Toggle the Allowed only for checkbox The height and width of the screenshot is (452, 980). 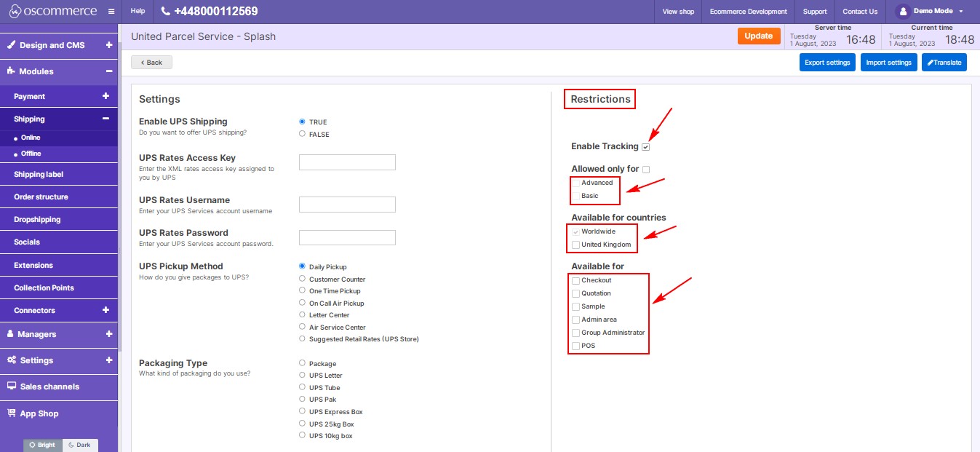click(x=645, y=170)
